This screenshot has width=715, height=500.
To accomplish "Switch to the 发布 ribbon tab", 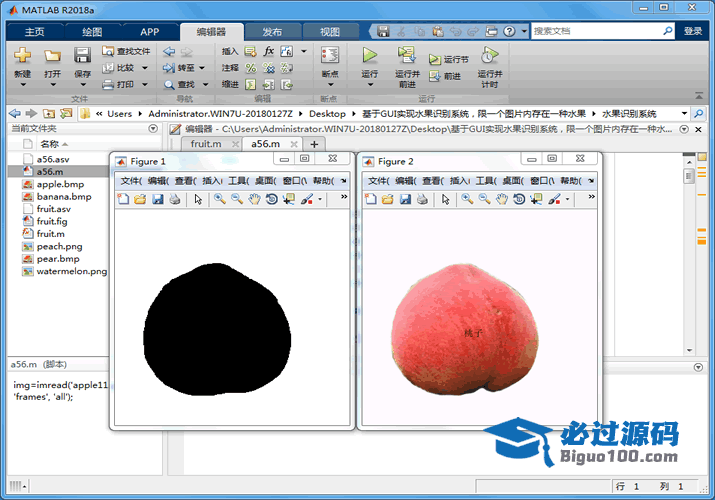I will [x=272, y=31].
